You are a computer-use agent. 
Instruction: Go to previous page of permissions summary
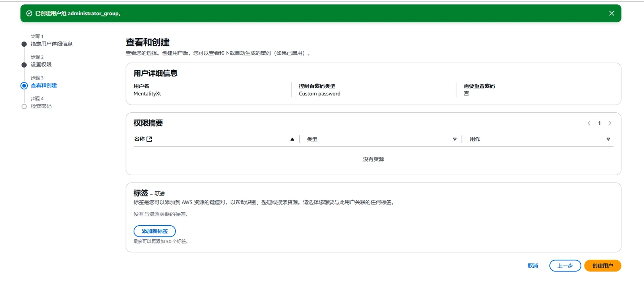(589, 123)
